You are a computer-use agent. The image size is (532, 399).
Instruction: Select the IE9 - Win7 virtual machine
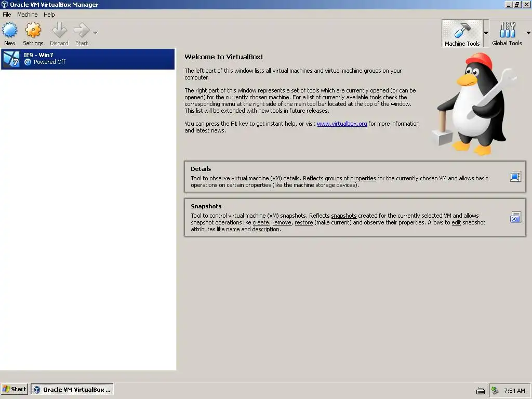[88, 59]
